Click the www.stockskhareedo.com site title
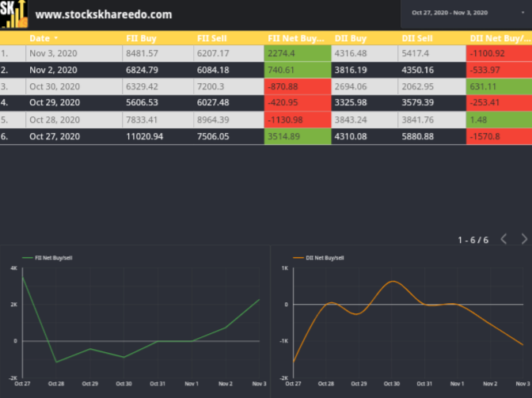Viewport: 532px width, 398px height. [104, 14]
